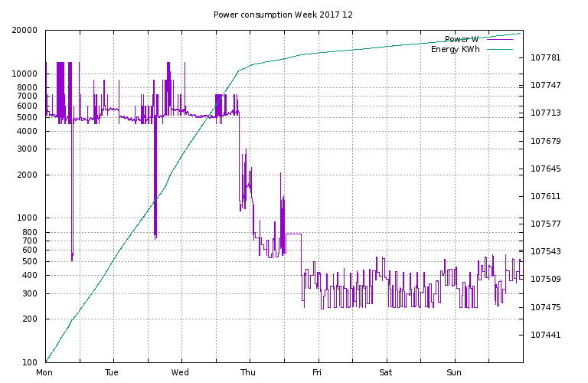This screenshot has width=588, height=383.
Task: Click the '20000' left axis label
Action: 24,30
